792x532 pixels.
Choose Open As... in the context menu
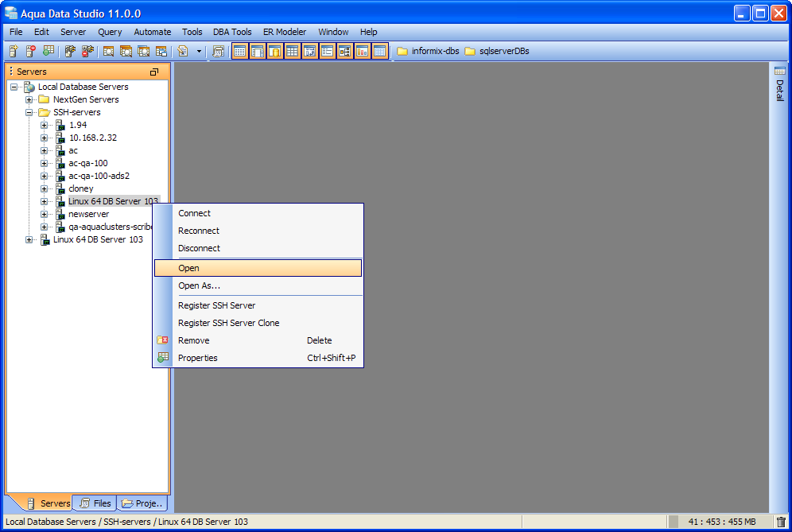pyautogui.click(x=258, y=285)
